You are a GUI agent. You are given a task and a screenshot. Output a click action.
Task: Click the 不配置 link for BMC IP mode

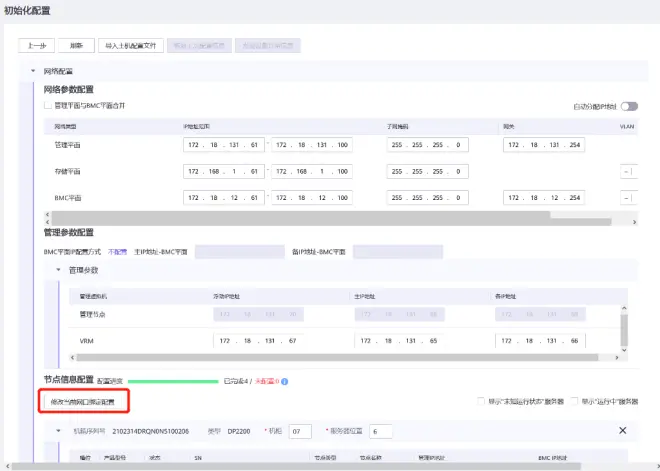click(x=117, y=252)
